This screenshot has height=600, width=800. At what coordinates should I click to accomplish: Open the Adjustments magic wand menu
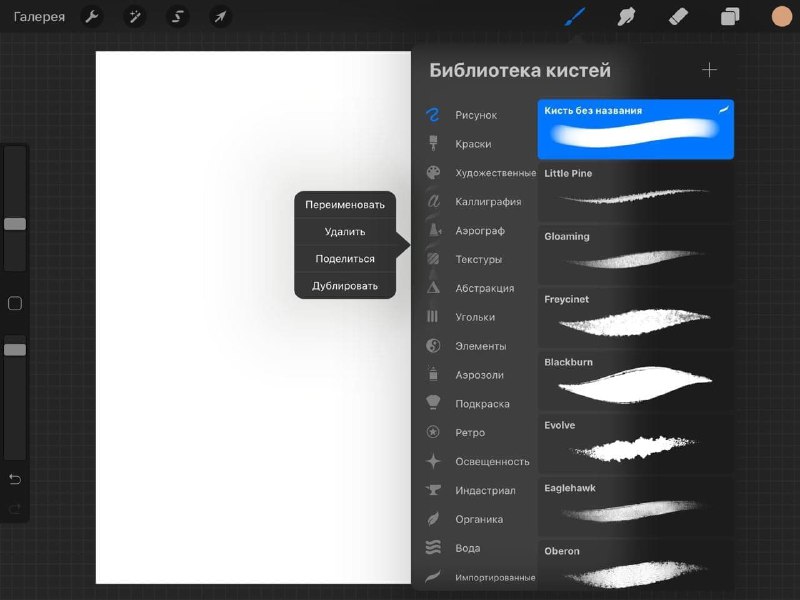[x=133, y=17]
